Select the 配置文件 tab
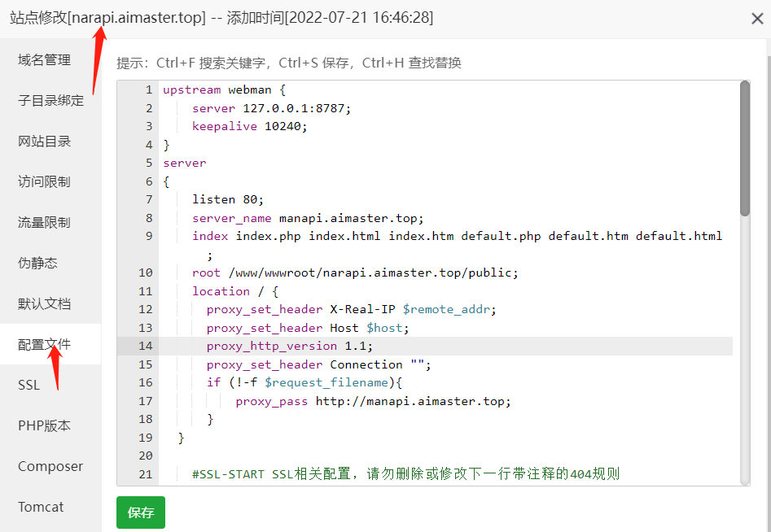The width and height of the screenshot is (771, 532). 50,344
